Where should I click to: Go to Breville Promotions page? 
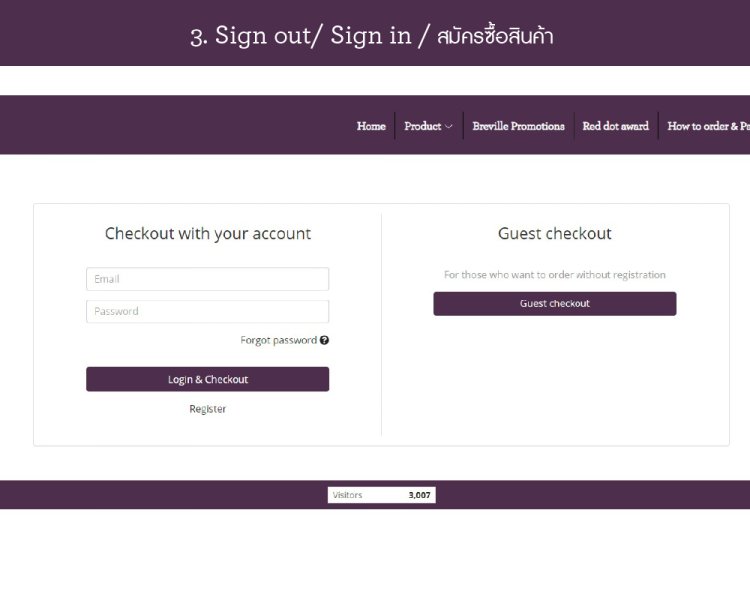[x=518, y=126]
